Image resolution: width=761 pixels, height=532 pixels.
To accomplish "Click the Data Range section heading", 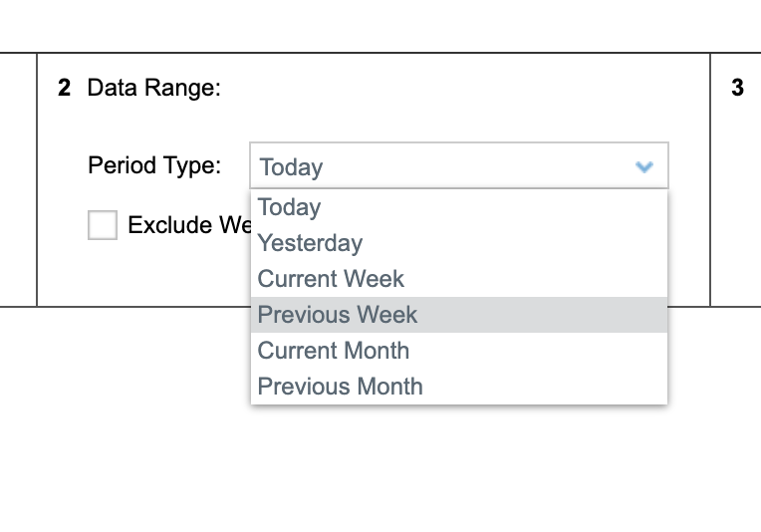I will [x=153, y=88].
